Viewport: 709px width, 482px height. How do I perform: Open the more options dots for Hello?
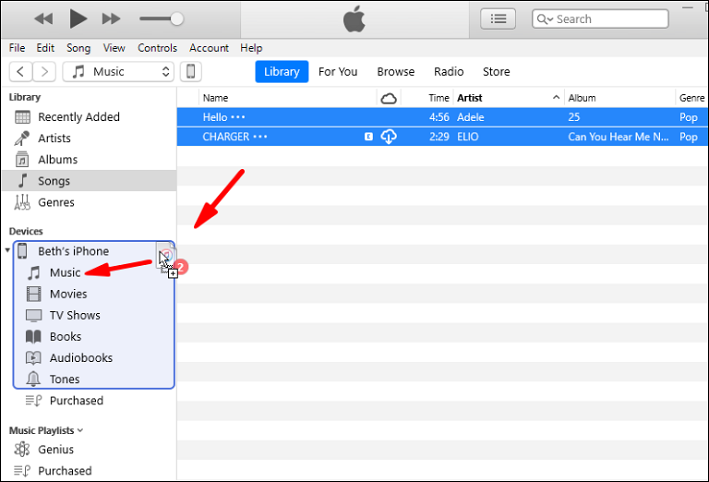[238, 117]
